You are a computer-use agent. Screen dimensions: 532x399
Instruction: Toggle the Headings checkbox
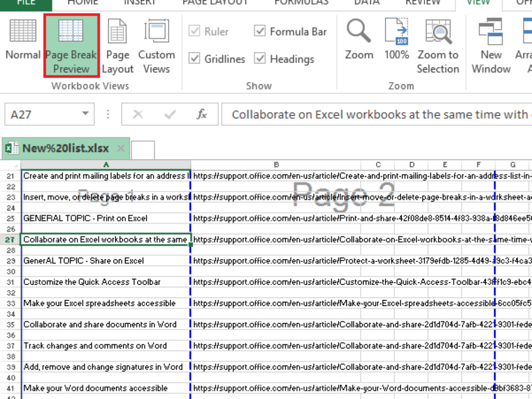pyautogui.click(x=260, y=59)
